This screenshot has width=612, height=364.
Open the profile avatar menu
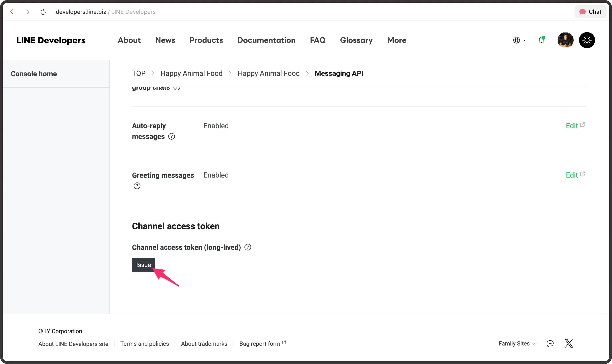coord(565,40)
